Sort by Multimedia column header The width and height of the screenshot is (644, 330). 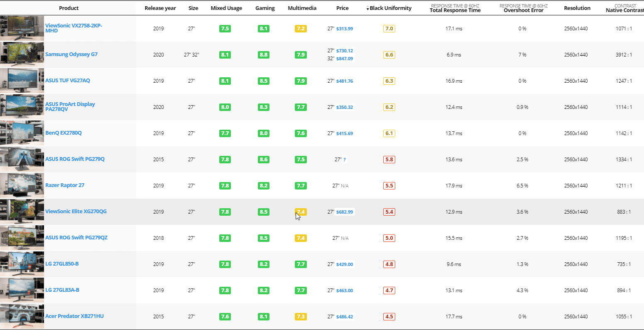(x=302, y=8)
